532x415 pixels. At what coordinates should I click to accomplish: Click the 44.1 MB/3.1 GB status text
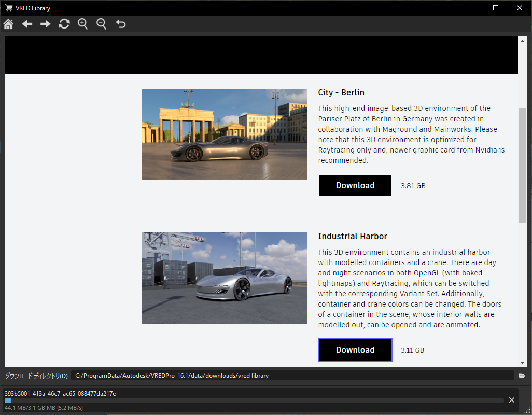click(44, 408)
